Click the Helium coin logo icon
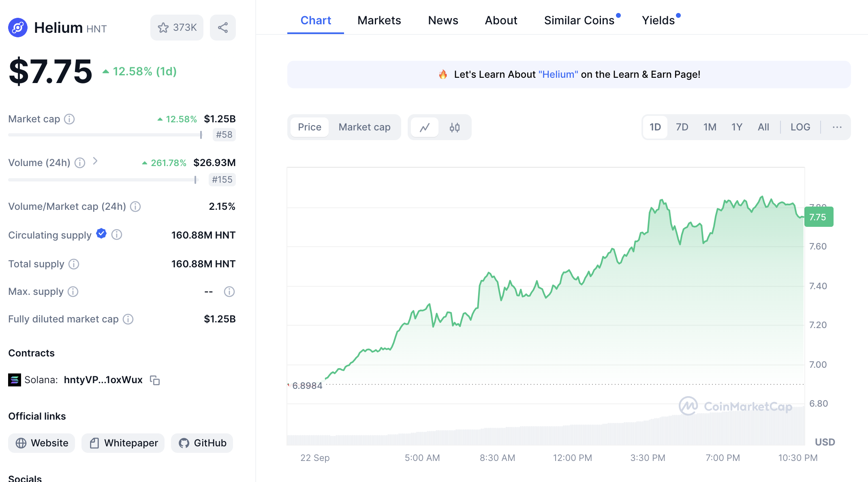 point(18,28)
